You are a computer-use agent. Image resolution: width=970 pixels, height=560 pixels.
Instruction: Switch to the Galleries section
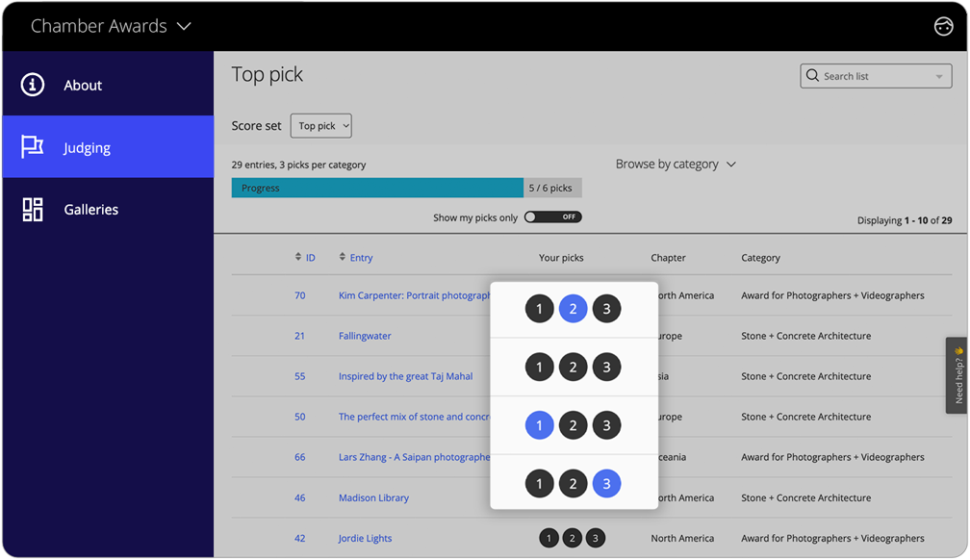(90, 209)
